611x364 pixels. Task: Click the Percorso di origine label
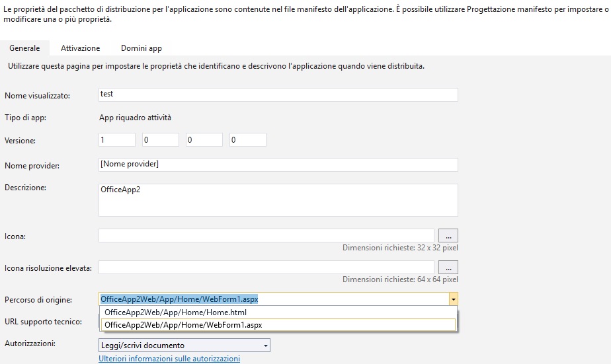click(38, 300)
